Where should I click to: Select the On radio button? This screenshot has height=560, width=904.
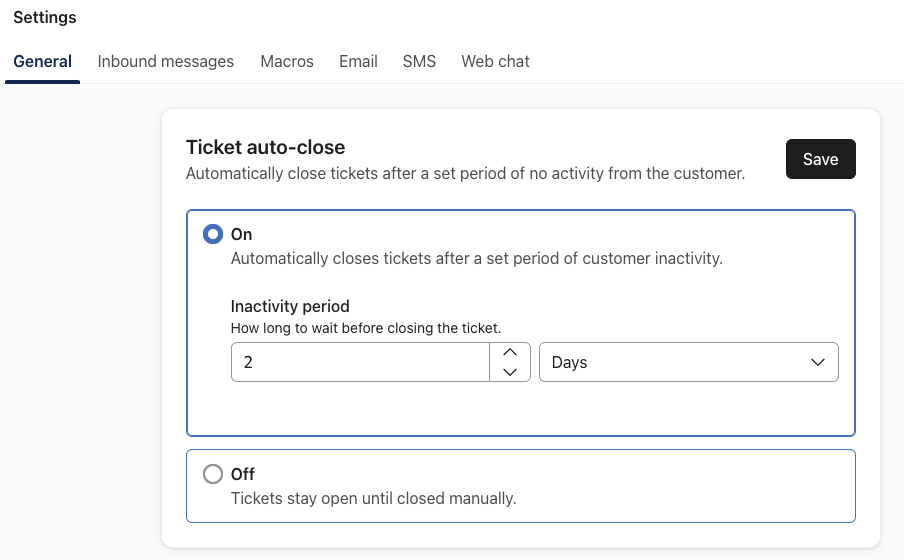pos(213,234)
